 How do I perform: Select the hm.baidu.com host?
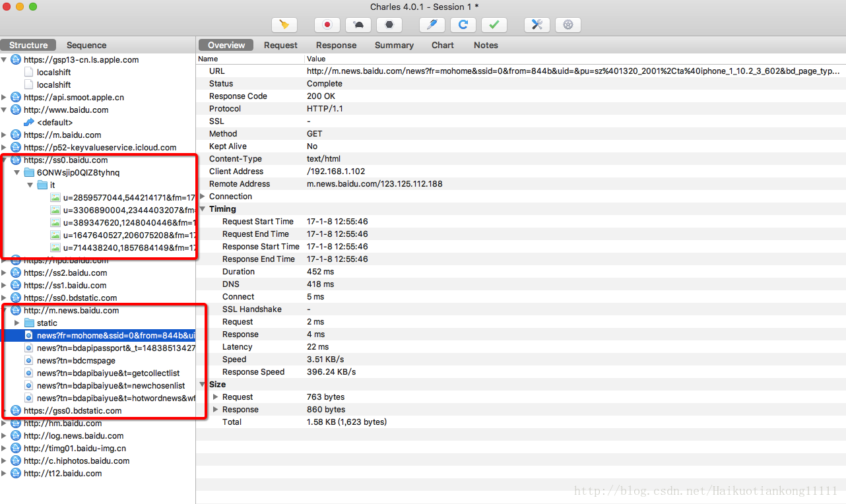point(63,423)
